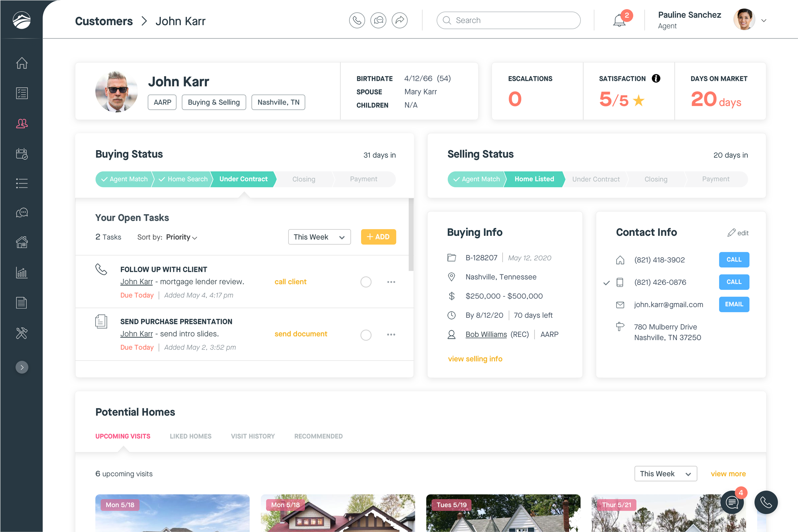Open the Sort by Priority dropdown
The width and height of the screenshot is (798, 532).
point(181,237)
